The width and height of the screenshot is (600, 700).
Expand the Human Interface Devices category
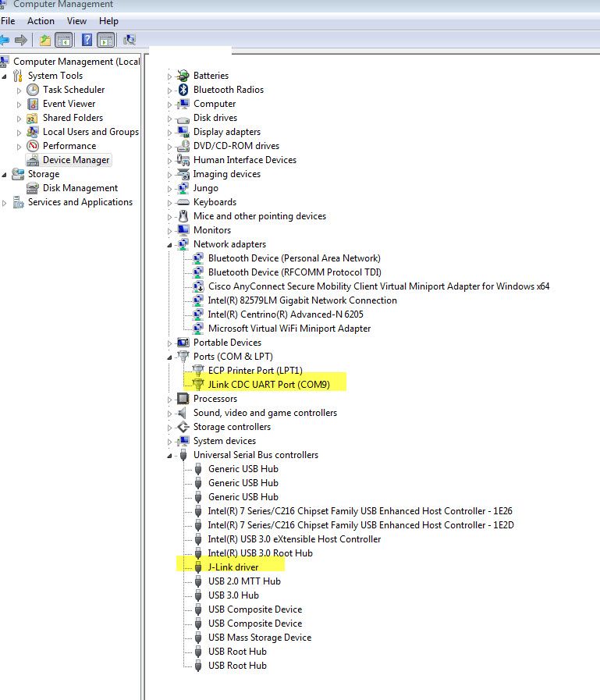169,161
